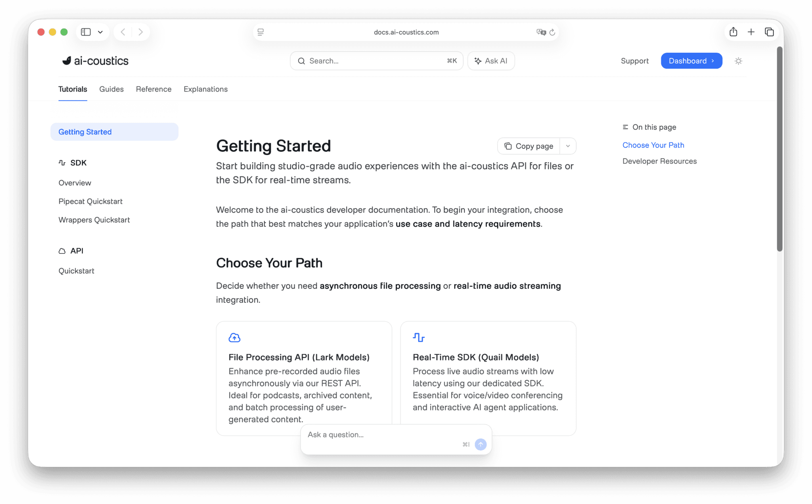This screenshot has width=812, height=504.
Task: Jump to Developer Resources section
Action: [659, 161]
